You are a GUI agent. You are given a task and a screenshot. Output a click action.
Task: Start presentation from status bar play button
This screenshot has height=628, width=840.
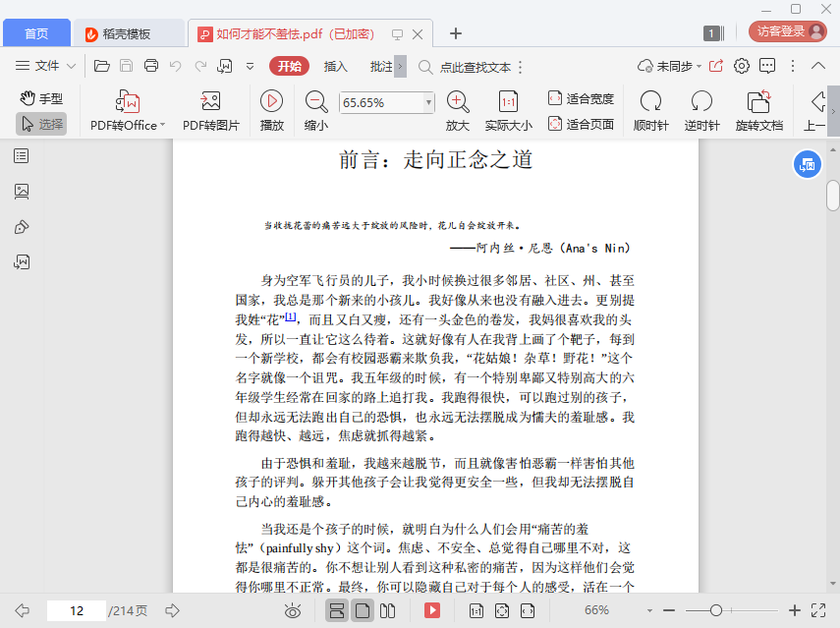(x=432, y=610)
